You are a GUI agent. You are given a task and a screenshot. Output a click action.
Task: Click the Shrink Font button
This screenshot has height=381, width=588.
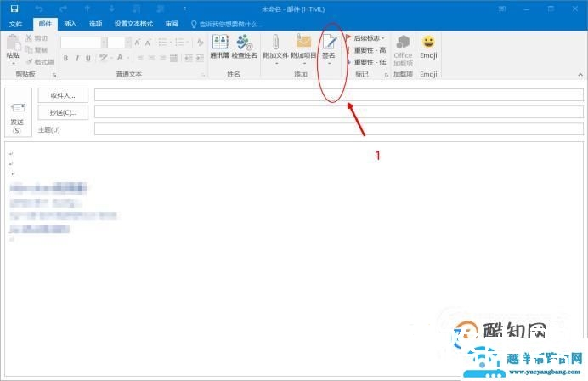148,43
